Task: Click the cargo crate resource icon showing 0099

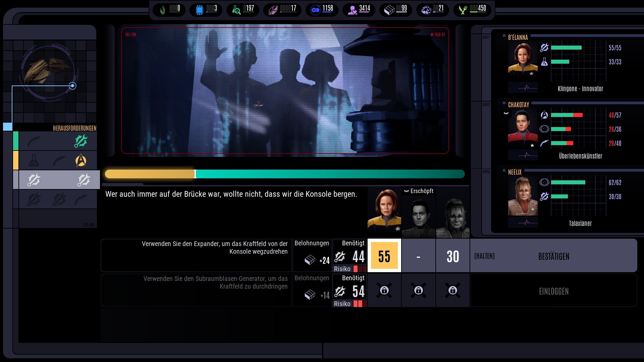Action: (389, 10)
